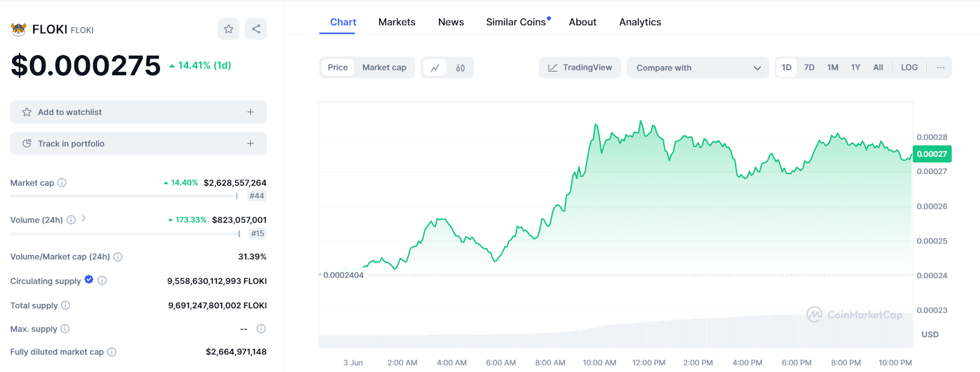
Task: Select the All time range
Action: (878, 67)
